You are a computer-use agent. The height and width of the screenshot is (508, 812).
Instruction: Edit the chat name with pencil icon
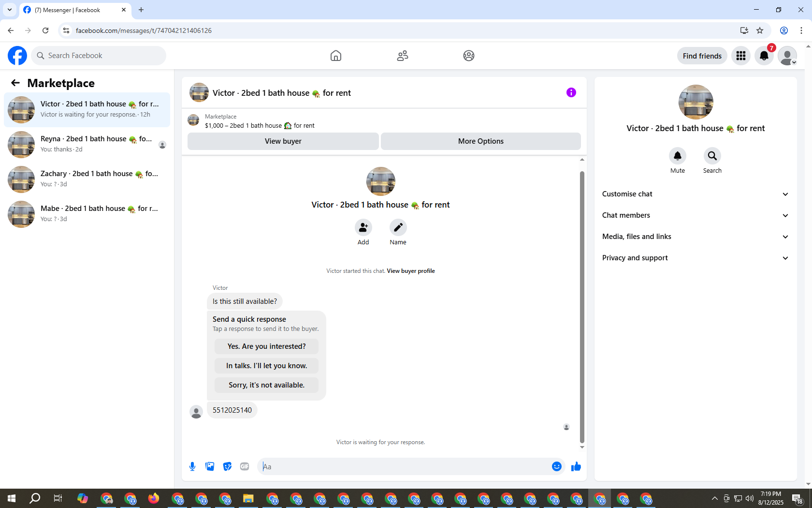click(x=398, y=227)
